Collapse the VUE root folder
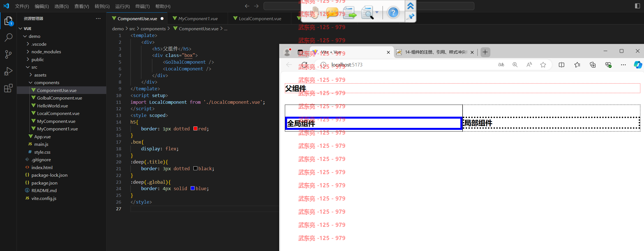The height and width of the screenshot is (251, 644). pos(20,29)
